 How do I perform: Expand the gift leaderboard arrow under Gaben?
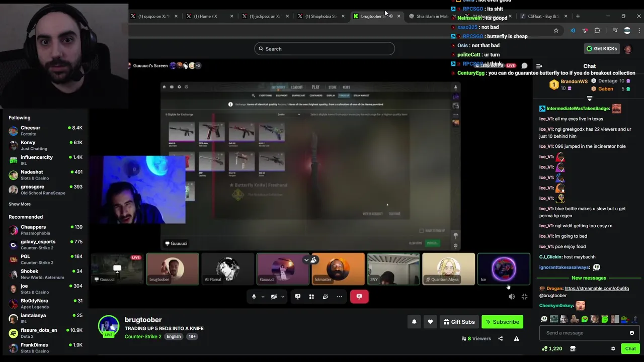(x=590, y=99)
